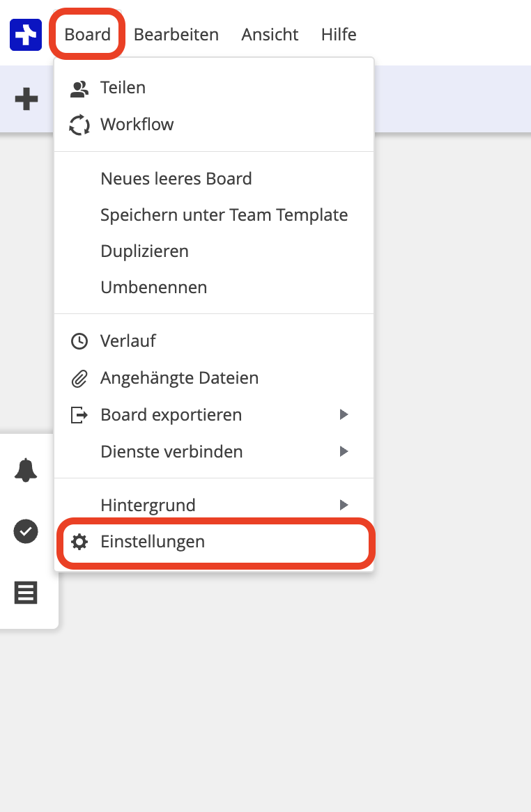Viewport: 531px width, 812px height.
Task: Click the Einstellungen gear icon
Action: click(x=80, y=542)
